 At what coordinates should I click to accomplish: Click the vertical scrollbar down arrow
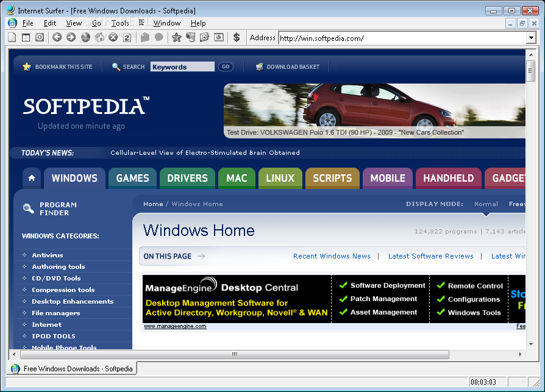point(531,344)
